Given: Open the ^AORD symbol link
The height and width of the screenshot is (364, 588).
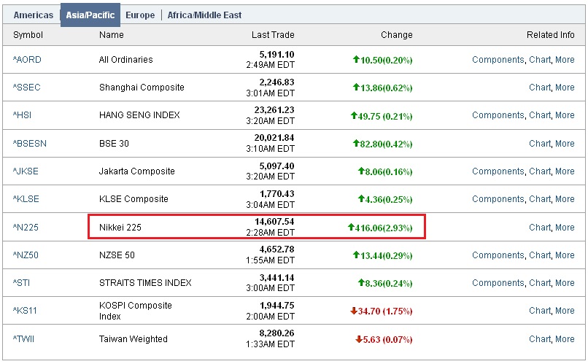Looking at the screenshot, I should pyautogui.click(x=26, y=60).
